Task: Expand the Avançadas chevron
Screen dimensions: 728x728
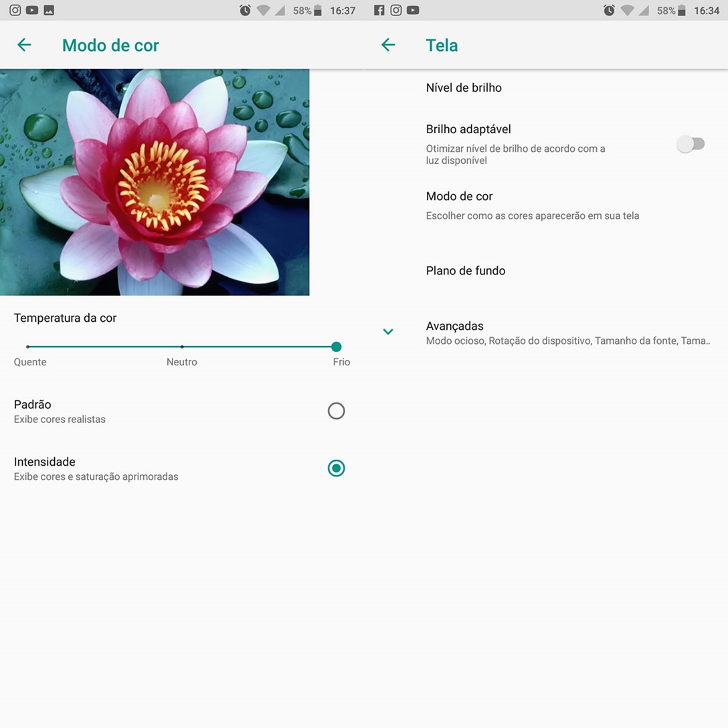Action: click(x=388, y=331)
